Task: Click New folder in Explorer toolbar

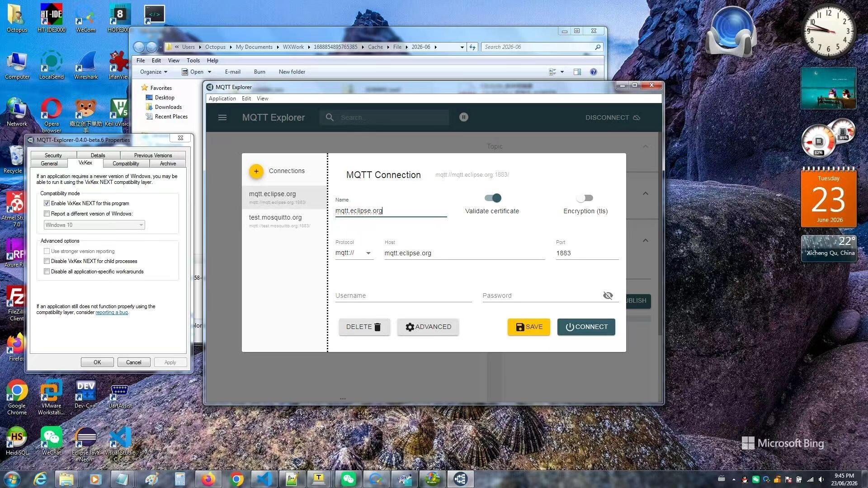Action: click(x=292, y=72)
